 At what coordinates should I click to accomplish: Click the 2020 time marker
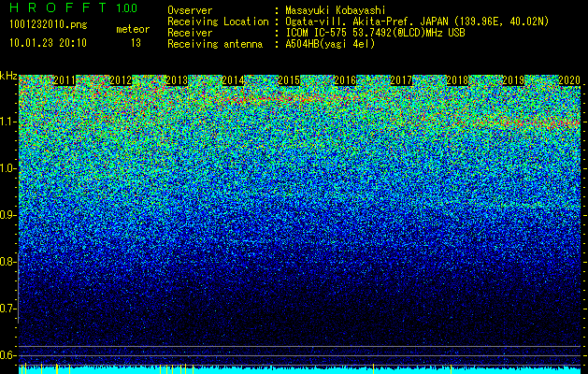[x=569, y=80]
